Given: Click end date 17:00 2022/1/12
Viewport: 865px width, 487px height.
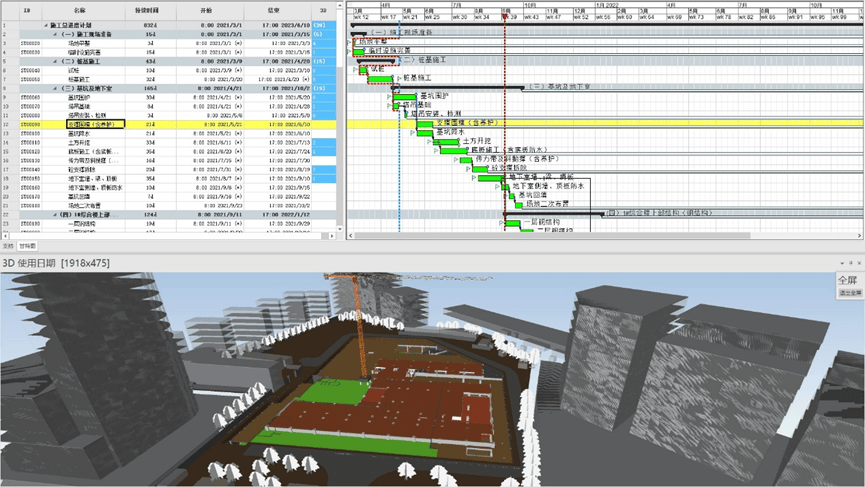Looking at the screenshot, I should (286, 215).
